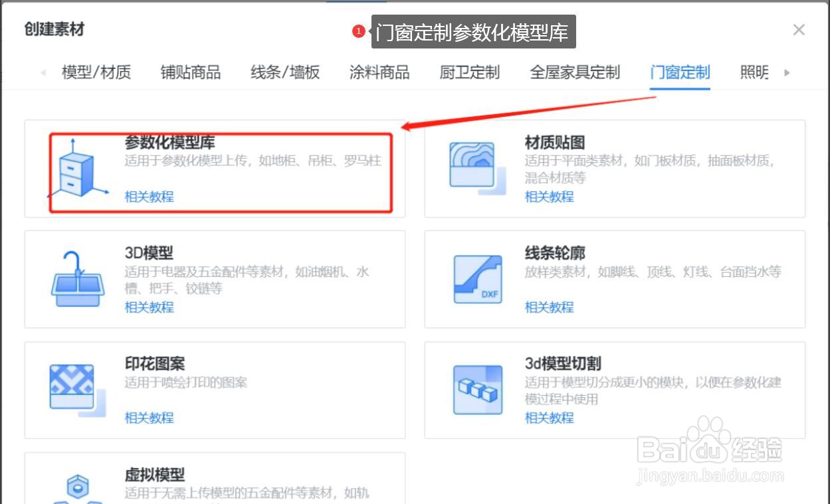Open the 线条/墙板 tab
The height and width of the screenshot is (504, 830).
(285, 72)
